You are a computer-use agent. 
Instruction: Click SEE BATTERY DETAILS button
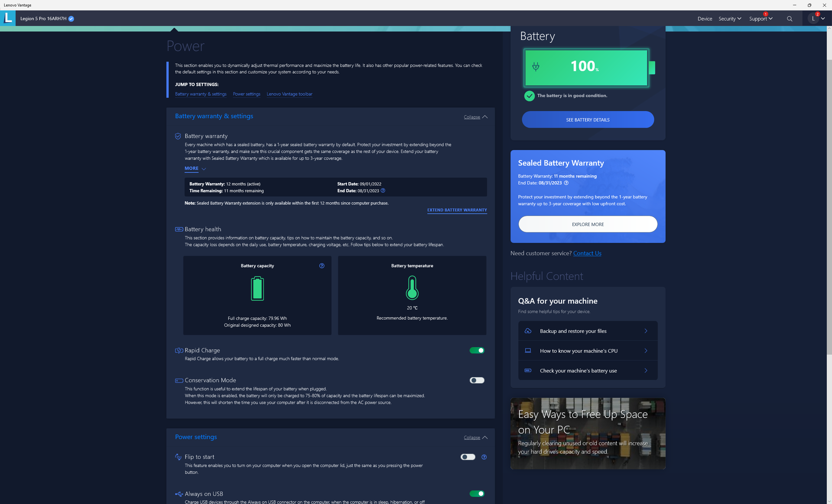[588, 120]
